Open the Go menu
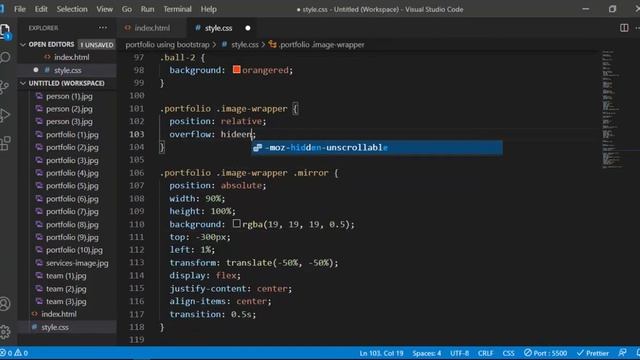The image size is (640, 360). tap(127, 9)
